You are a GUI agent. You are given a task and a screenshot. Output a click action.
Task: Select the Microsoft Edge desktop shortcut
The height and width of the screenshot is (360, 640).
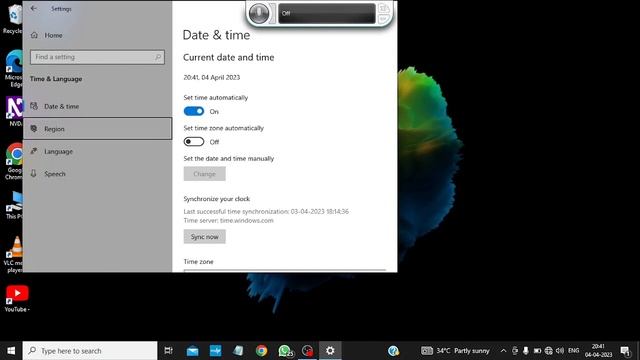13,69
